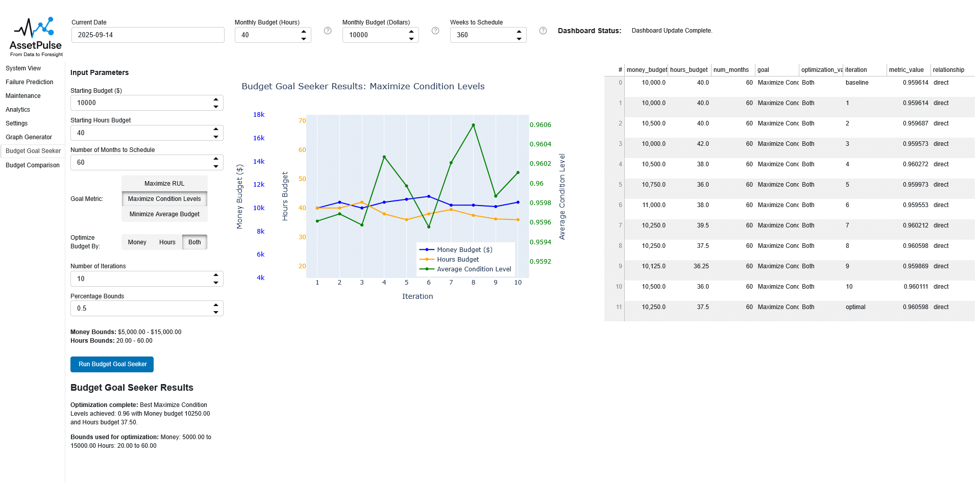Screen dimensions: 980x483
Task: Click the Current Date input field
Action: [148, 35]
